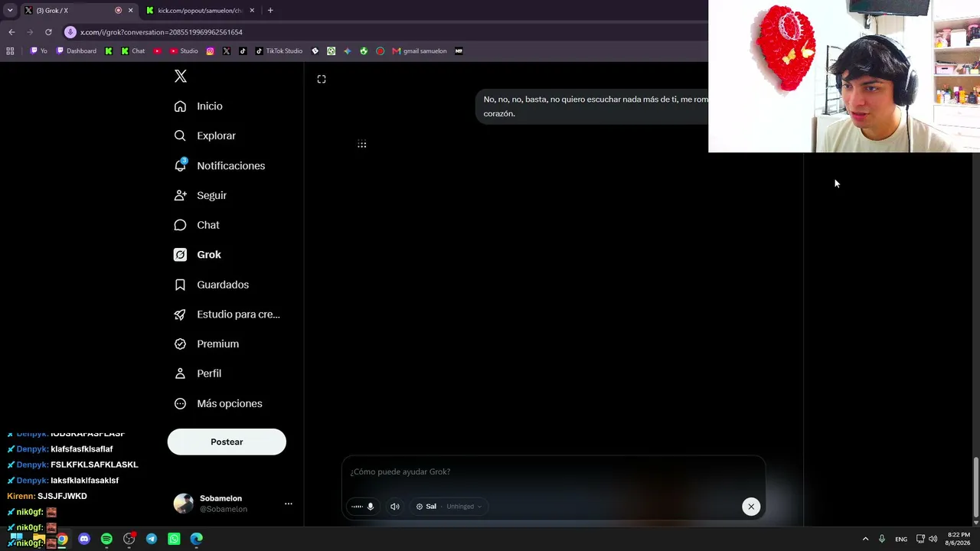Open Explorar from the sidebar
The image size is (980, 551).
point(205,136)
